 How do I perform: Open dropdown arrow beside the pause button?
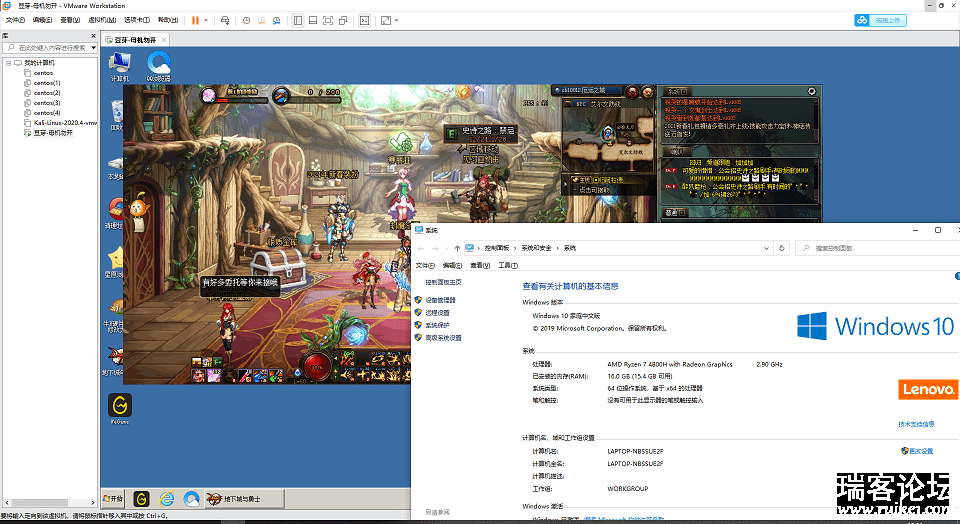tap(206, 20)
